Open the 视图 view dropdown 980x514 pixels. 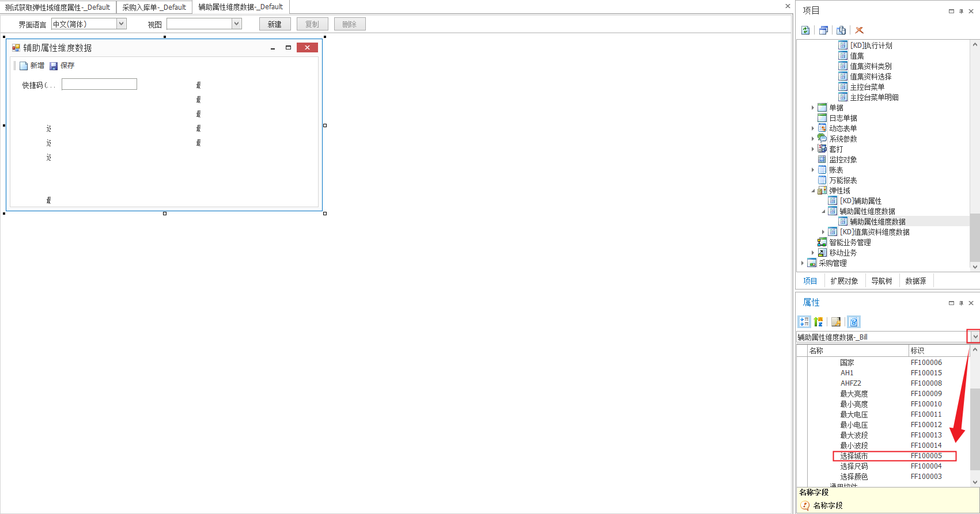(x=236, y=24)
